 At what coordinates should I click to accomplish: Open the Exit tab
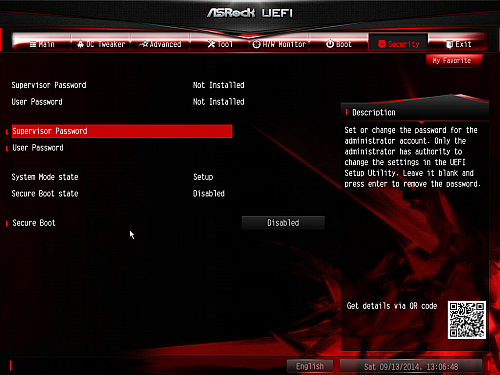click(x=458, y=44)
